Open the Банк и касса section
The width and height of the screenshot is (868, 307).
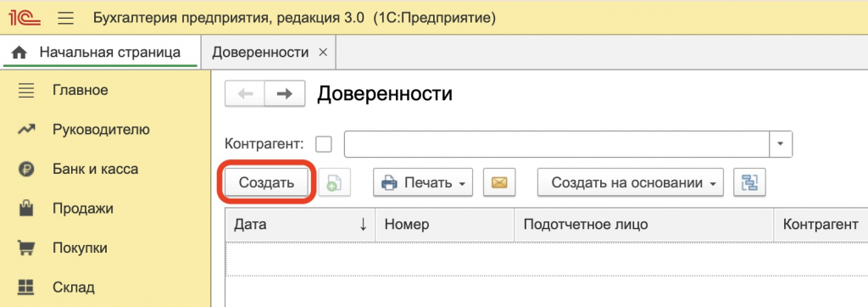point(95,169)
